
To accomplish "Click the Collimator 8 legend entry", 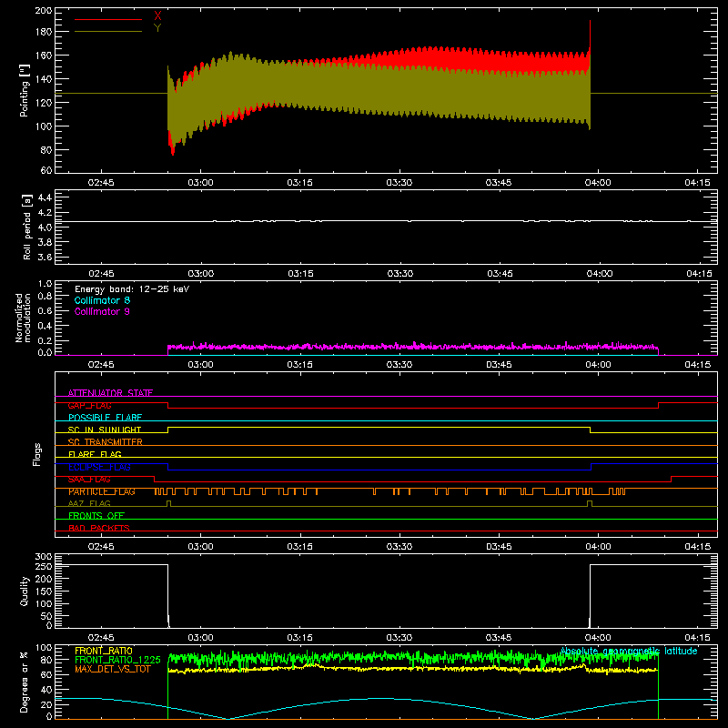I will (102, 300).
